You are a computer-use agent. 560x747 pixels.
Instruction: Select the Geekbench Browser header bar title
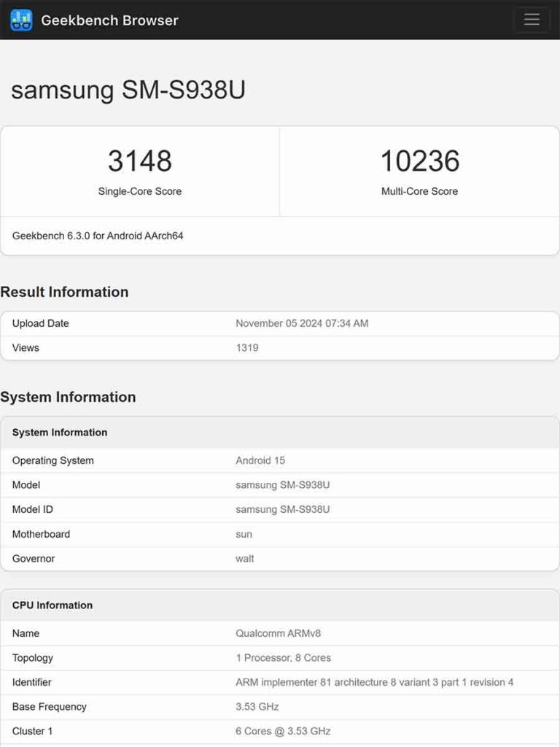(109, 20)
